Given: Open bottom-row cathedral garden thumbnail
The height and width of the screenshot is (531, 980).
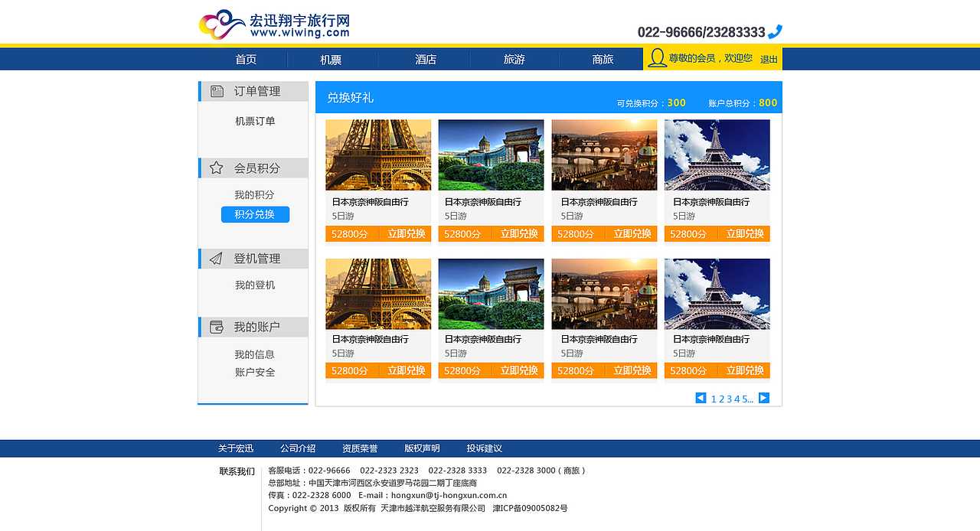Looking at the screenshot, I should point(492,294).
